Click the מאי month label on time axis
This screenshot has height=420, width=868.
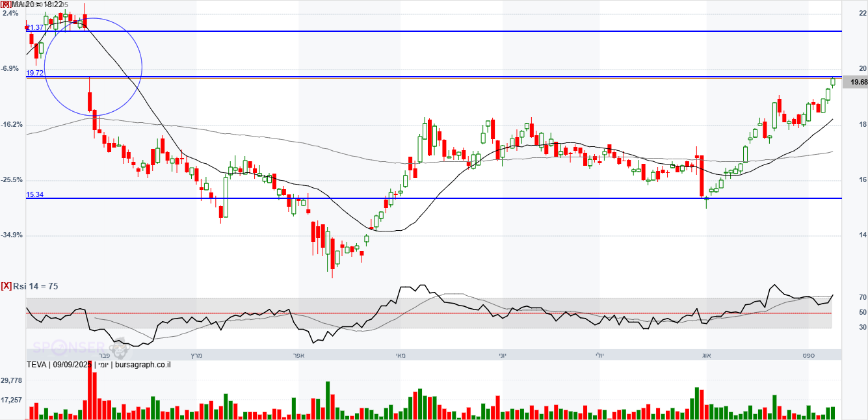click(x=401, y=355)
